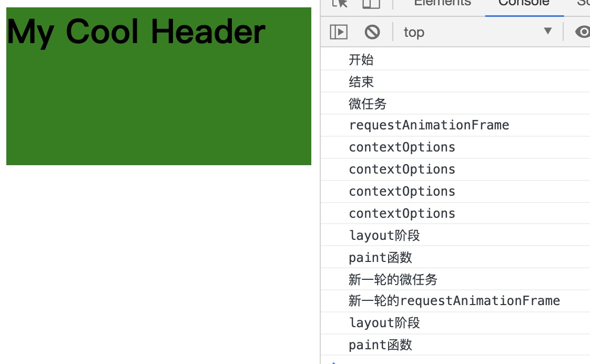The image size is (590, 364).
Task: Switch to the Elements tab
Action: coord(442,3)
